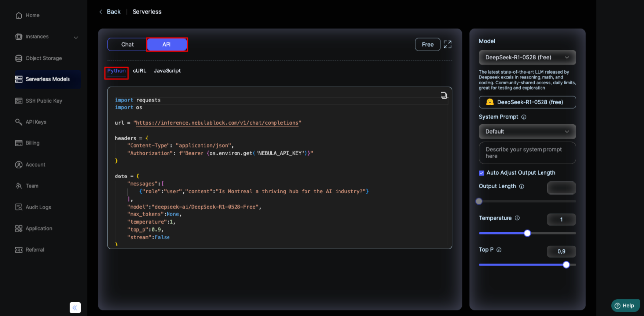Expand the playground to fullscreen
644x316 pixels.
coord(447,44)
